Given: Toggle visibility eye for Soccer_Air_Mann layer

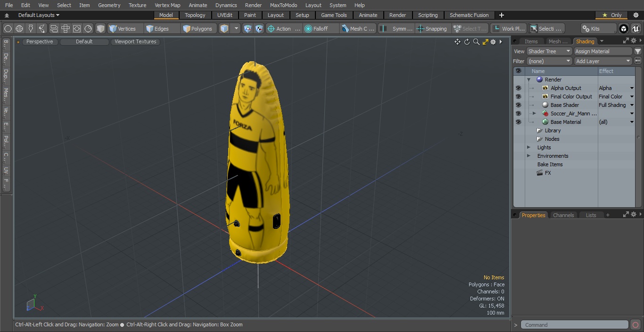Looking at the screenshot, I should (x=518, y=113).
